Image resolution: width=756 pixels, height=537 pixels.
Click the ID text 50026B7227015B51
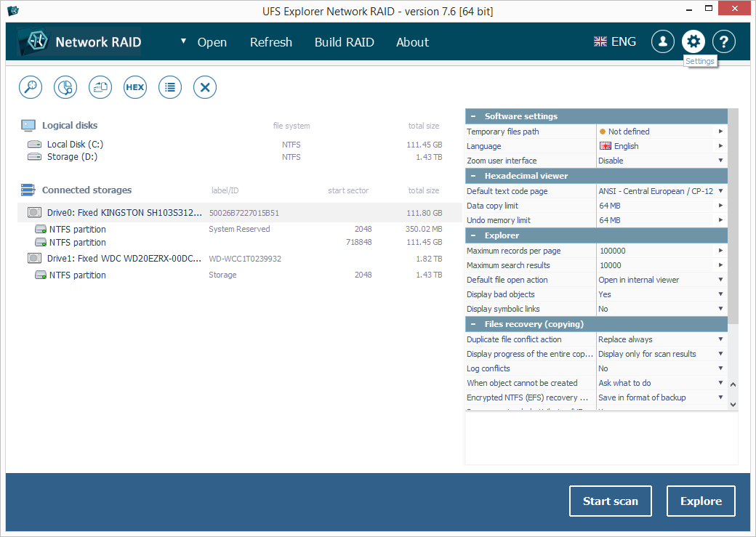point(244,213)
